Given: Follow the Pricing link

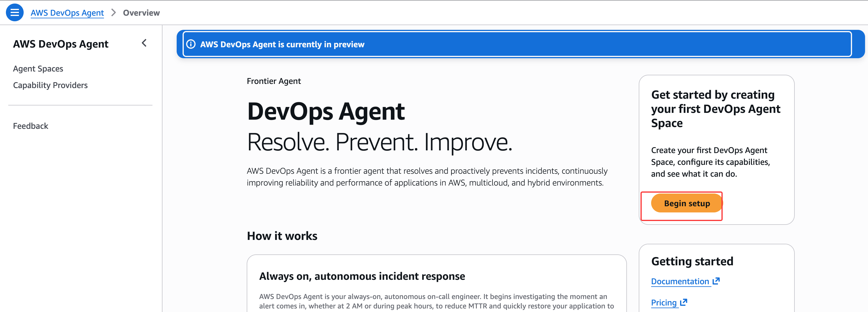Looking at the screenshot, I should tap(664, 303).
